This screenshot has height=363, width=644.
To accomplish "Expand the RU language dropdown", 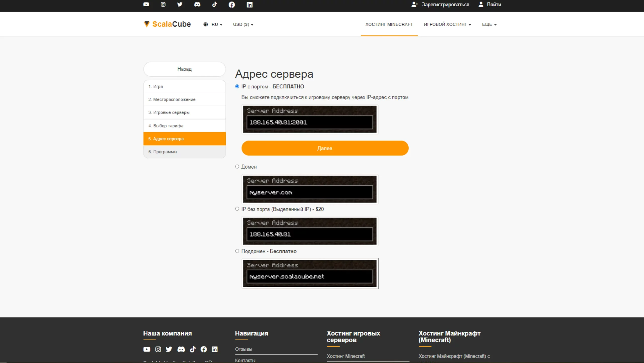I will (213, 24).
